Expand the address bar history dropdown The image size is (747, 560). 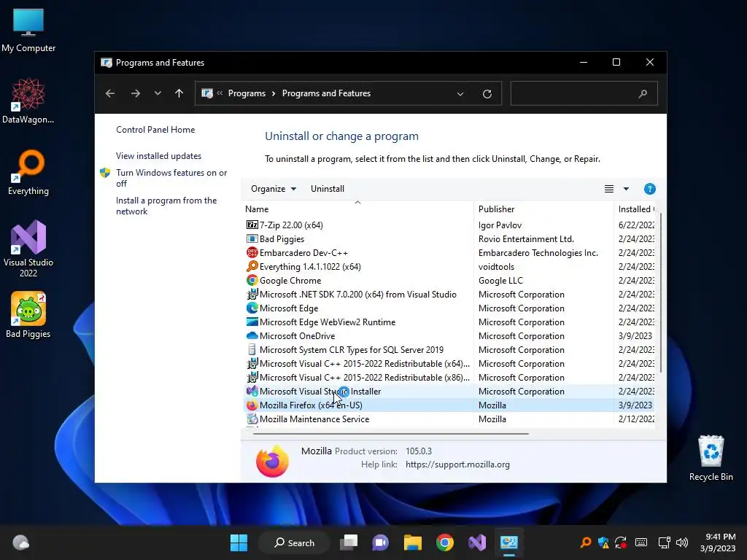460,94
